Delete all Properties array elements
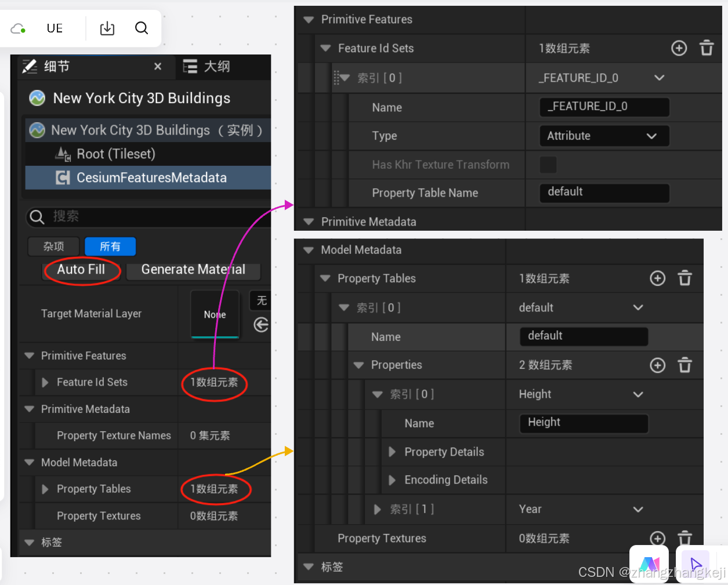 [685, 365]
